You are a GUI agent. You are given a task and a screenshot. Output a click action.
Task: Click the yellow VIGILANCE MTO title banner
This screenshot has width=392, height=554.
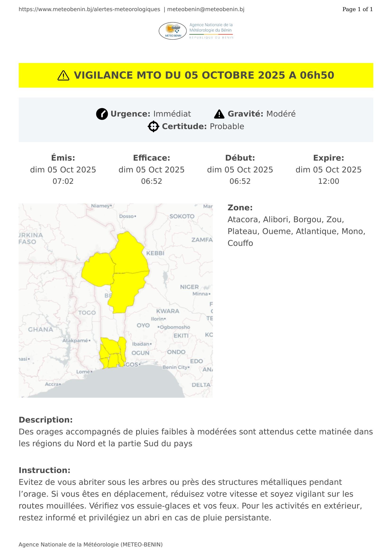tap(196, 75)
